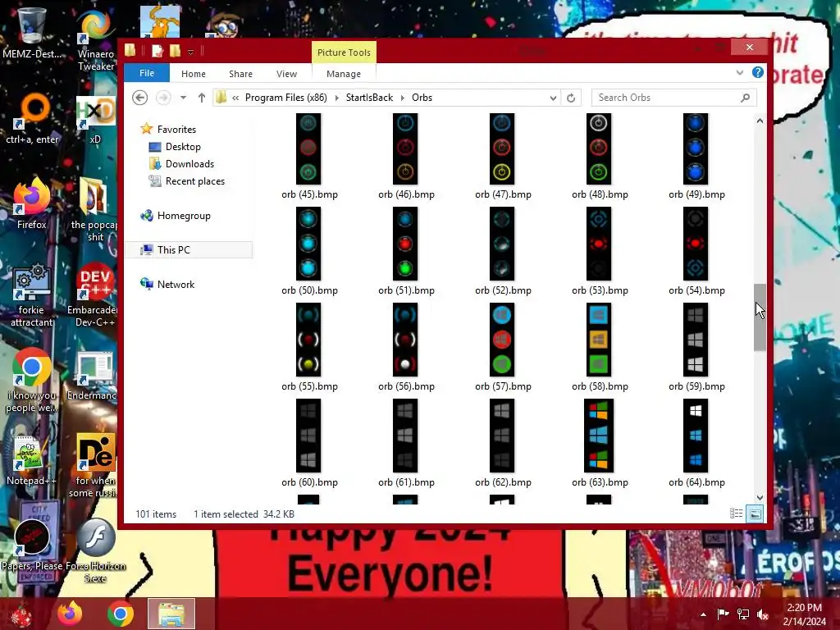Open the recent locations dropdown arrow
Image resolution: width=840 pixels, height=630 pixels.
[183, 98]
